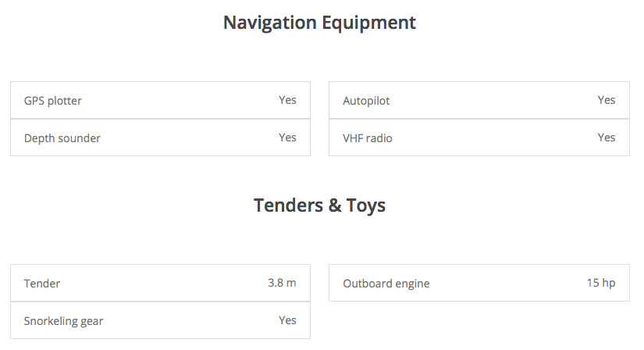
Task: Click the Yes value for GPS plotter
Action: (x=287, y=100)
